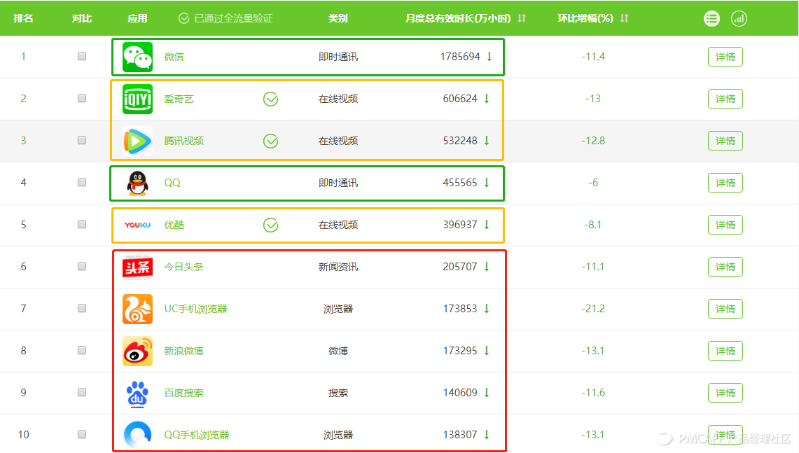Sort by 环比增幅(%) arrows
This screenshot has width=799, height=453.
[624, 18]
